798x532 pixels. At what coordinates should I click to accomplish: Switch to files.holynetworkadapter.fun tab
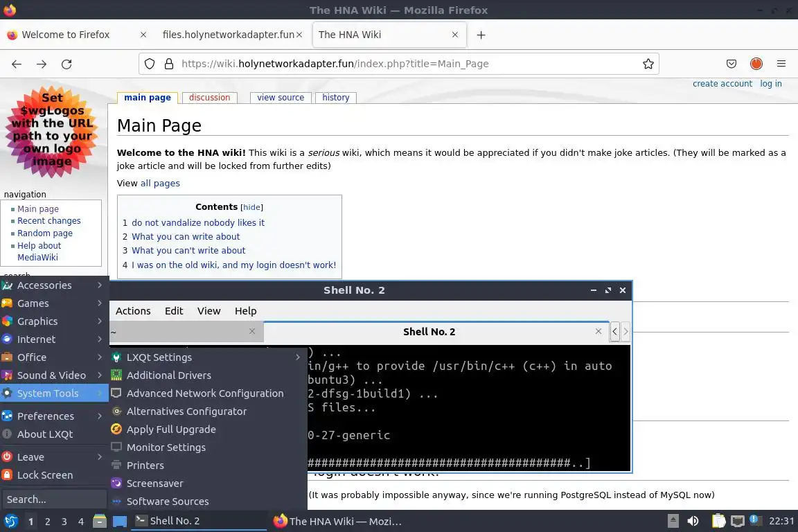pyautogui.click(x=229, y=35)
